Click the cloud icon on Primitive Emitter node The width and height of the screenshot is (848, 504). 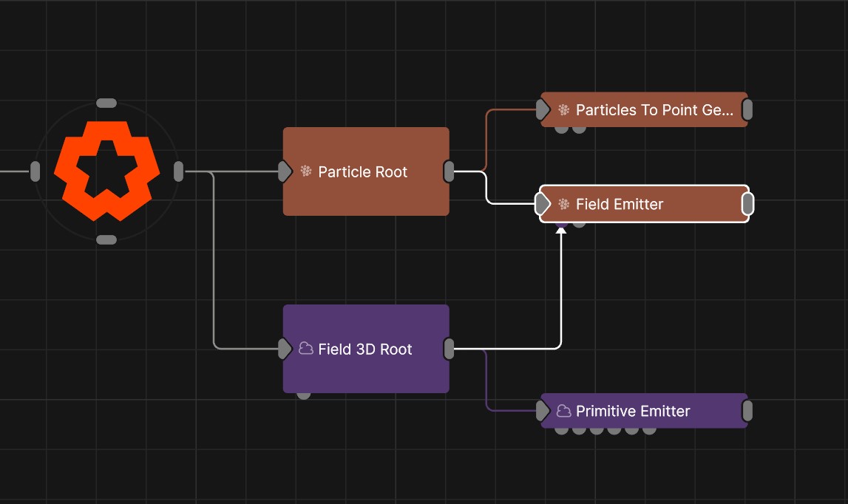tap(564, 411)
